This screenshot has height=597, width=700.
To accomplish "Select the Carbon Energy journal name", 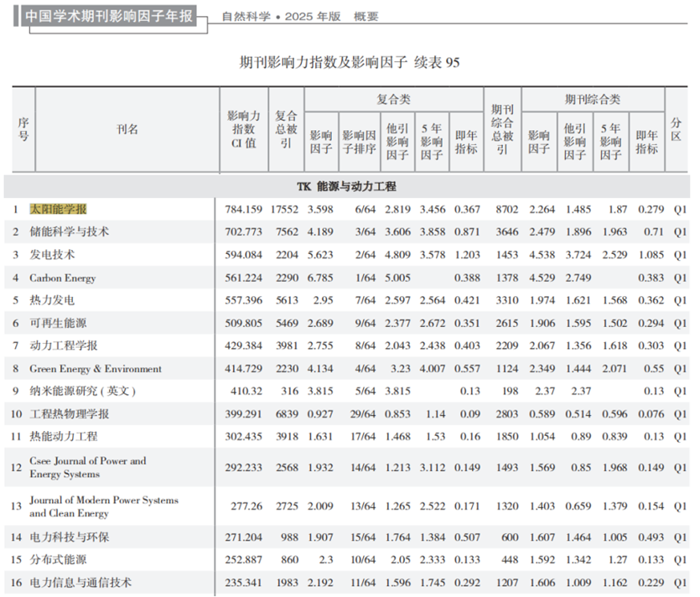I will (x=63, y=278).
